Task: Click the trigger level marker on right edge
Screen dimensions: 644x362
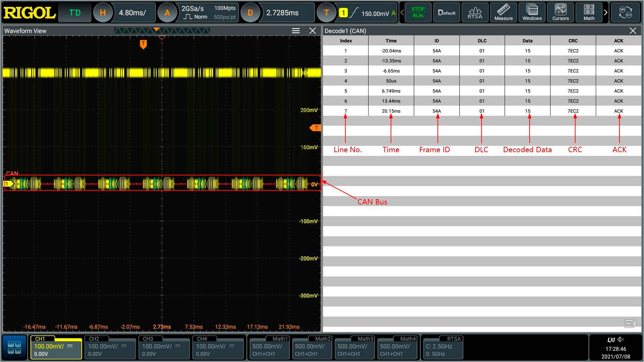Action: [315, 128]
